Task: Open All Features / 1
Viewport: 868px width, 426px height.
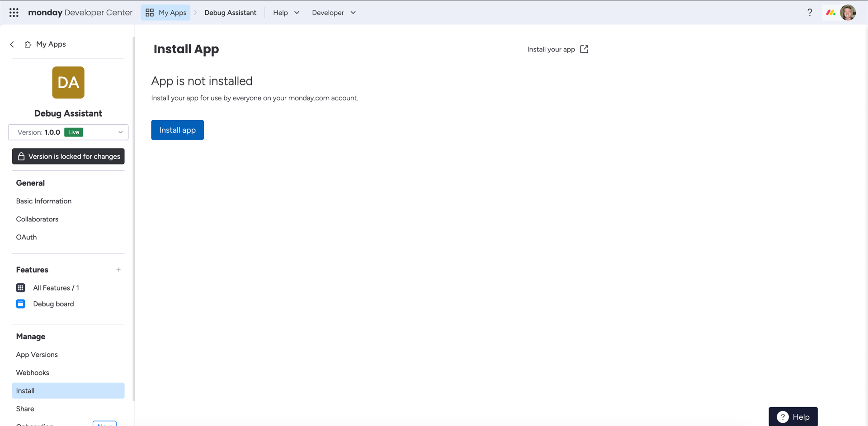Action: pyautogui.click(x=56, y=288)
